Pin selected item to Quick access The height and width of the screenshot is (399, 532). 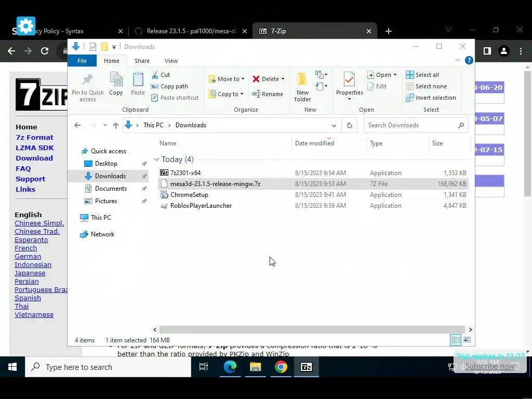[87, 87]
